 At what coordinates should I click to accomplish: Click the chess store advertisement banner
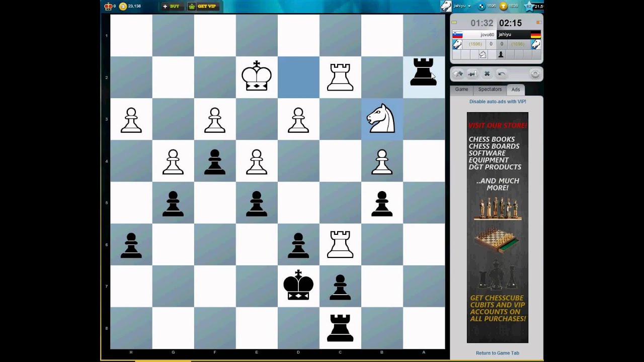coord(498,227)
